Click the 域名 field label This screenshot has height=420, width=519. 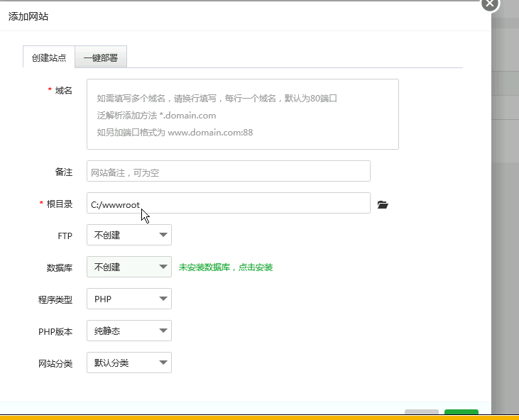pos(64,90)
